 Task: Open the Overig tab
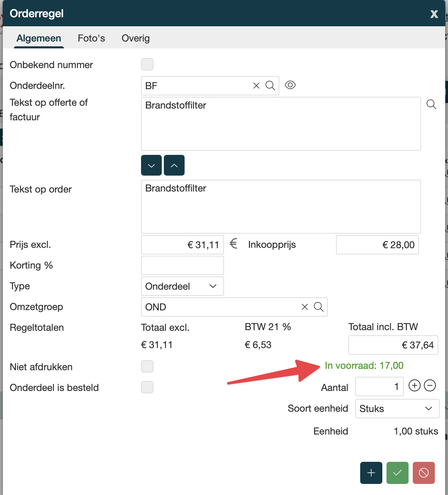136,38
